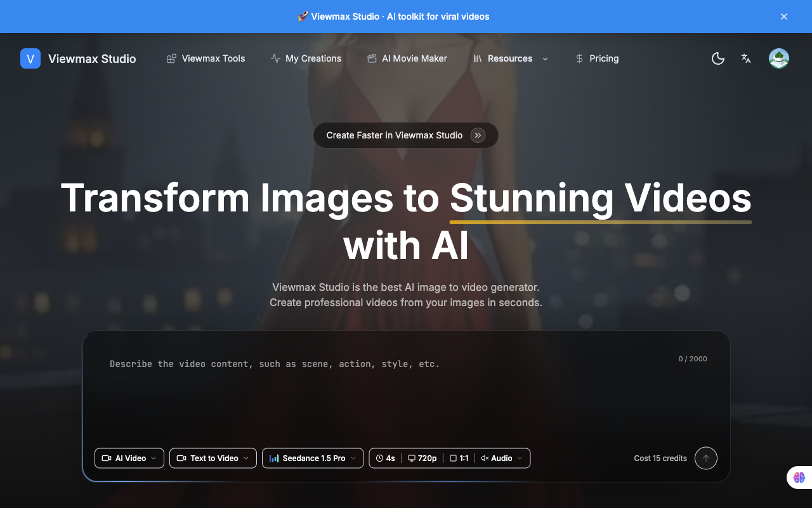Click the rocket banner text Viewmax Studio toolkit

(393, 17)
